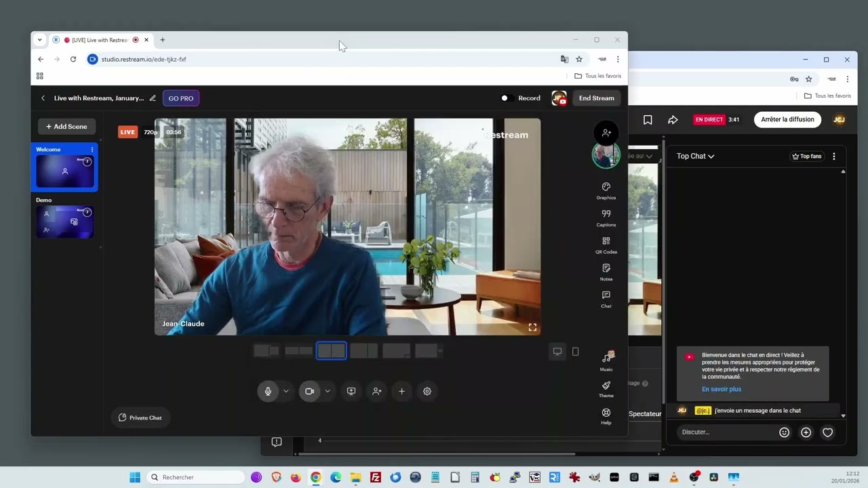Open the Chat panel in Restream

[606, 299]
